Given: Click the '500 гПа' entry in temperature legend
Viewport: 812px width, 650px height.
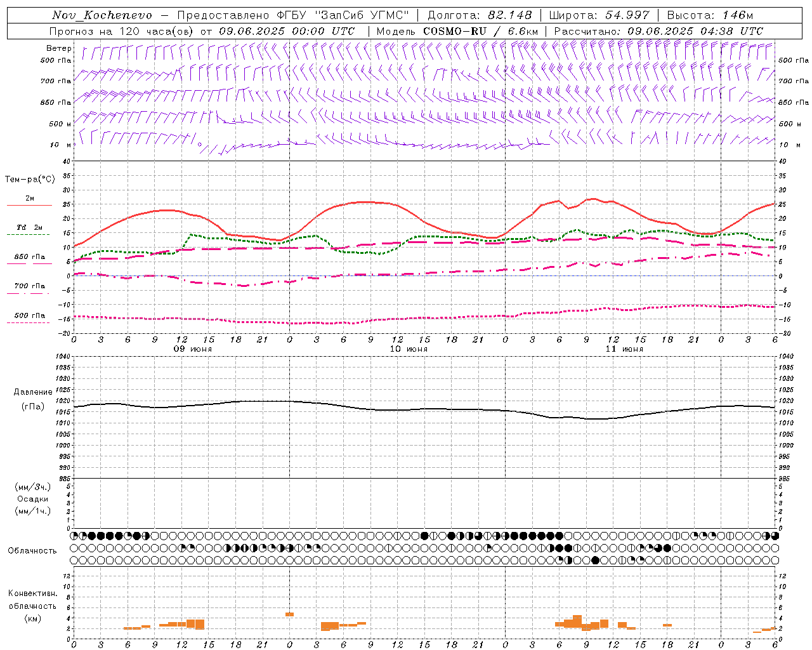Looking at the screenshot, I should tap(30, 315).
